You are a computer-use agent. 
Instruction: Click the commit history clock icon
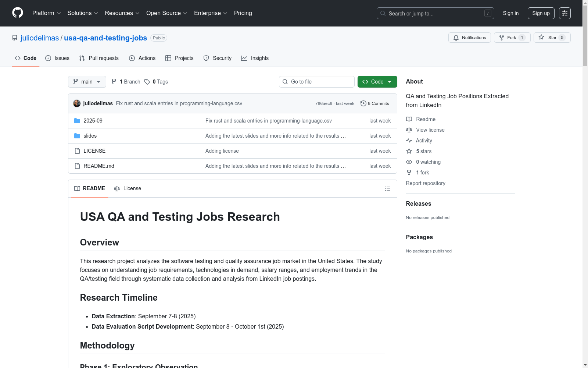click(363, 103)
